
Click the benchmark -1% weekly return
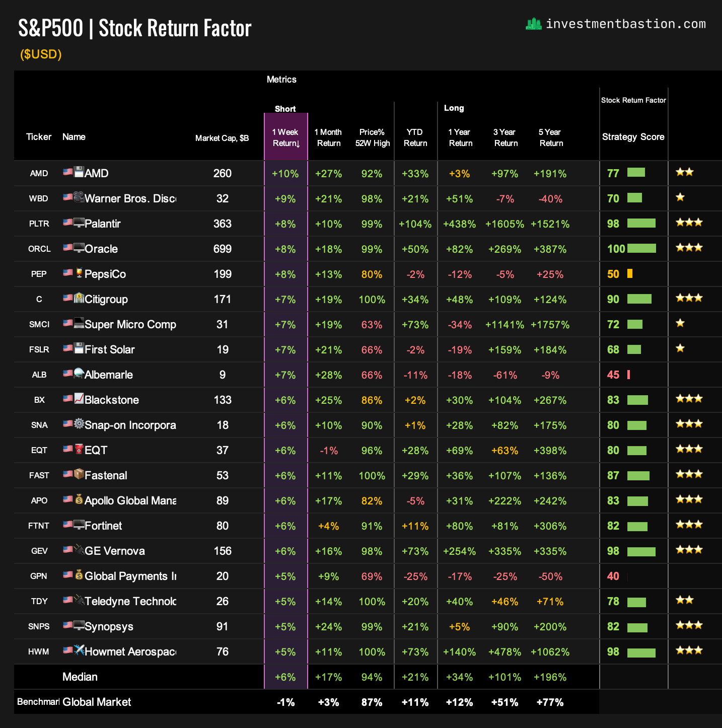point(285,702)
